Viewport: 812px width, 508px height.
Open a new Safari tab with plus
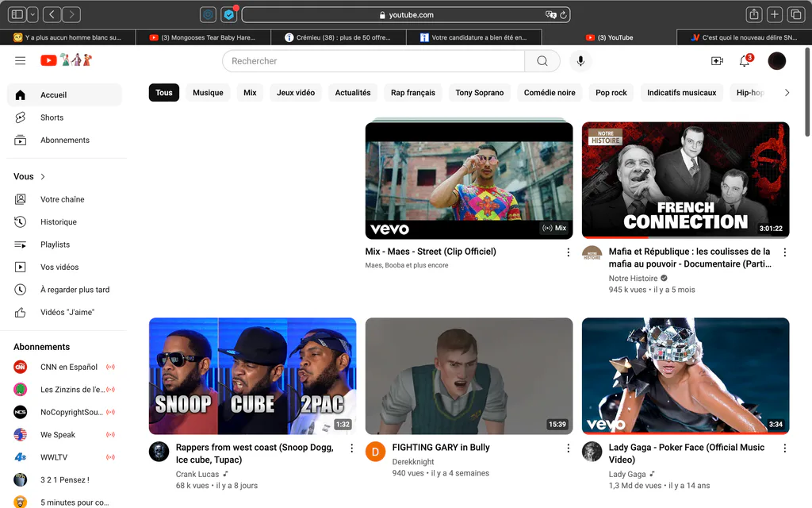(775, 14)
